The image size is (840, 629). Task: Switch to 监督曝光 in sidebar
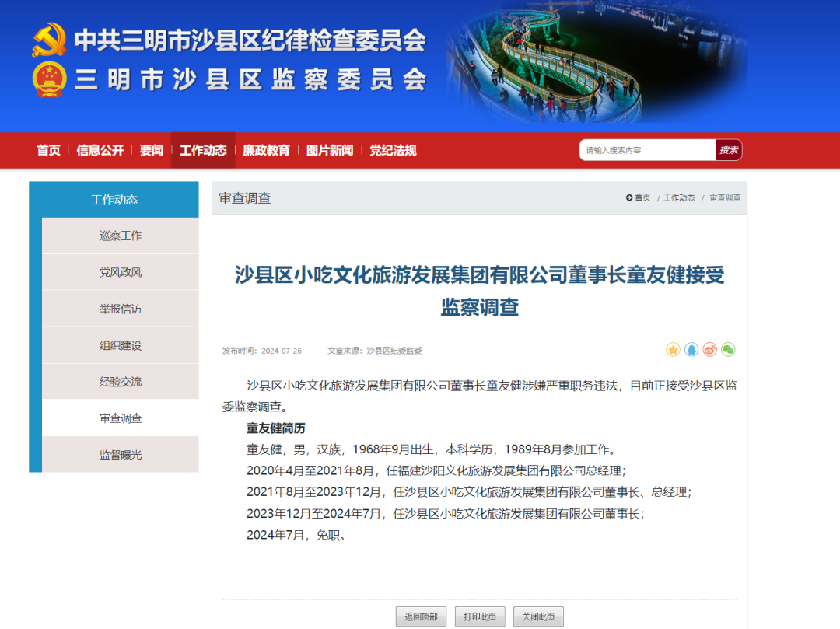121,455
